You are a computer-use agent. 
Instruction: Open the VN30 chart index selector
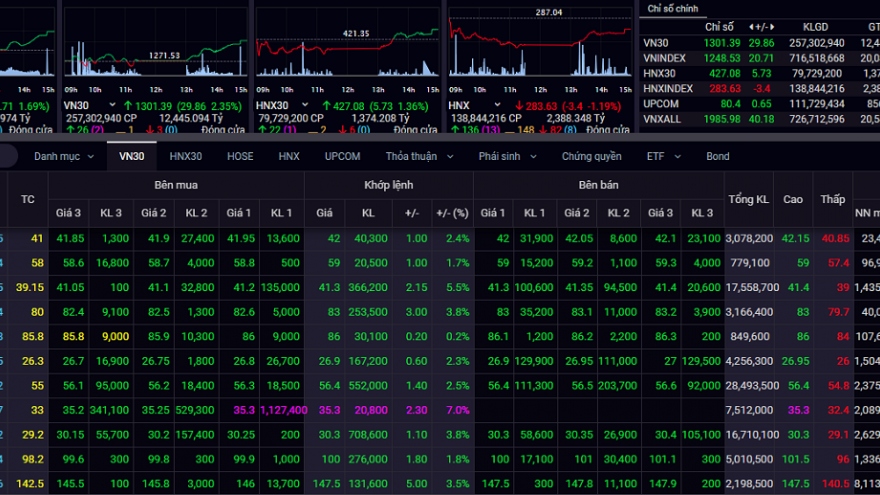coord(90,106)
